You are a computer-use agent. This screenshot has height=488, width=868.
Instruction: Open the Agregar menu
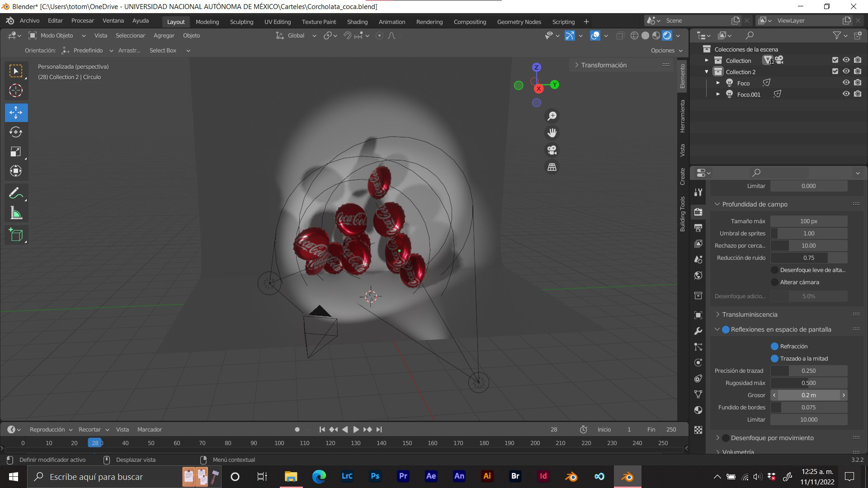[164, 36]
